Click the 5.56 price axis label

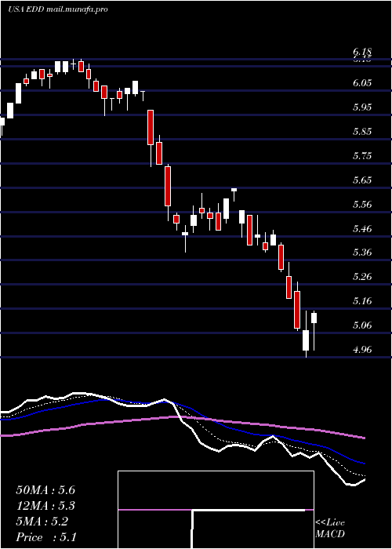coord(362,205)
